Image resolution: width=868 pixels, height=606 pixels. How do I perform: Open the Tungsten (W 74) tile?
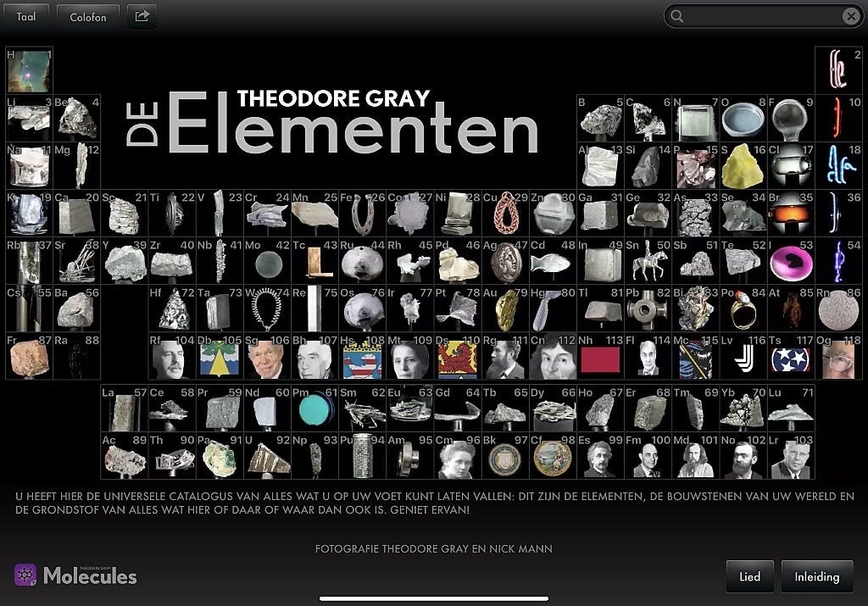point(267,309)
